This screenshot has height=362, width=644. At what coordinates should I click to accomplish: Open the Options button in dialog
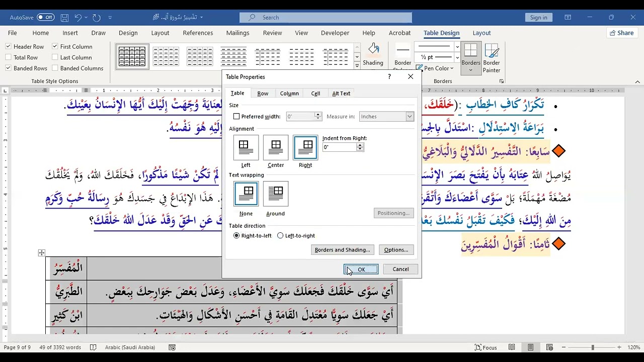396,250
